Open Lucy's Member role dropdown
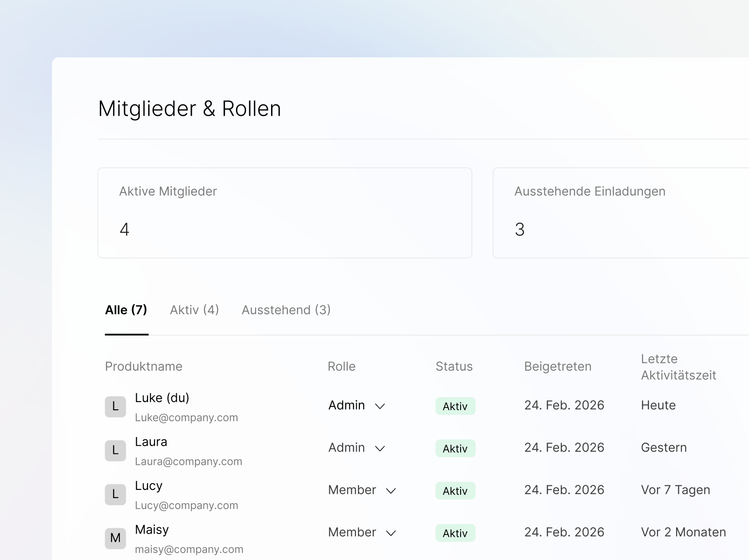749x560 pixels. [362, 490]
